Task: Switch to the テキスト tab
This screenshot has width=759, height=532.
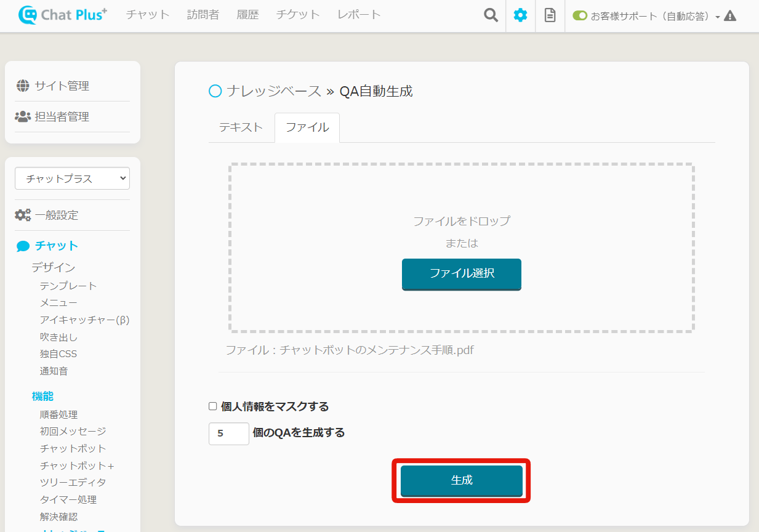Action: tap(241, 127)
